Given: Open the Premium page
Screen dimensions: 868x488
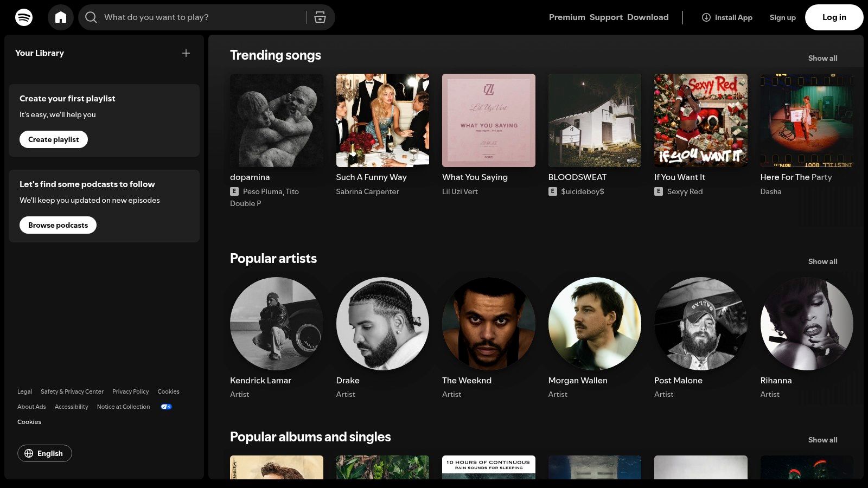Looking at the screenshot, I should [x=567, y=17].
